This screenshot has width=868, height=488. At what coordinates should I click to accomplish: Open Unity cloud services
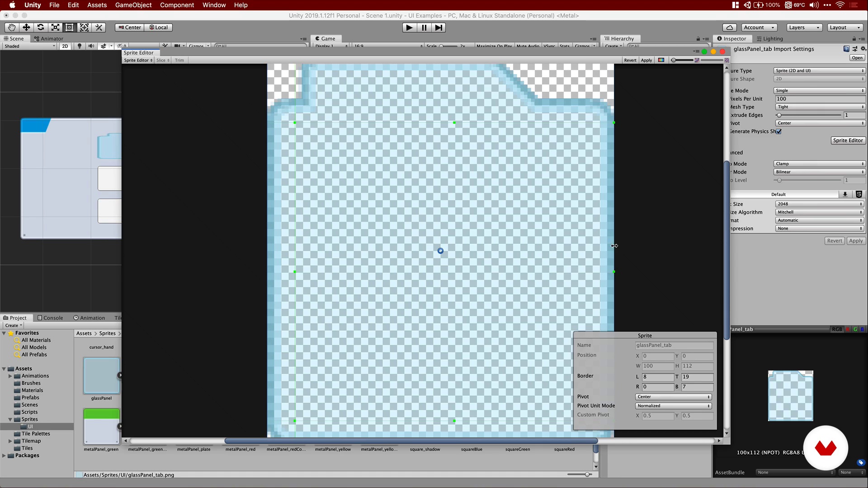tap(730, 28)
